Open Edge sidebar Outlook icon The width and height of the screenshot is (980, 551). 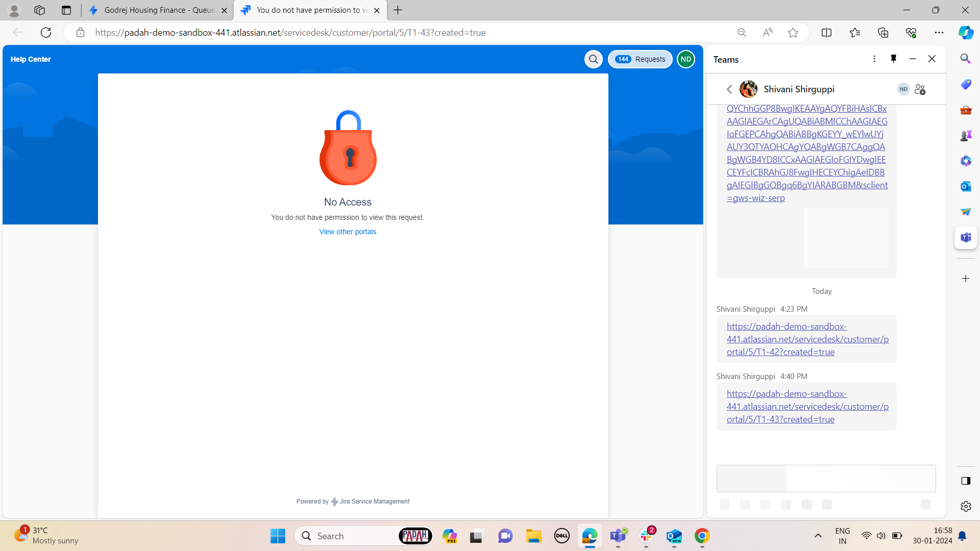click(965, 186)
